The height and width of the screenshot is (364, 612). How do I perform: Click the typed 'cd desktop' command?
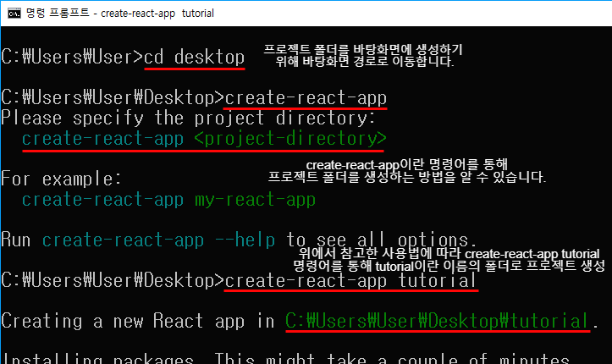pyautogui.click(x=194, y=58)
